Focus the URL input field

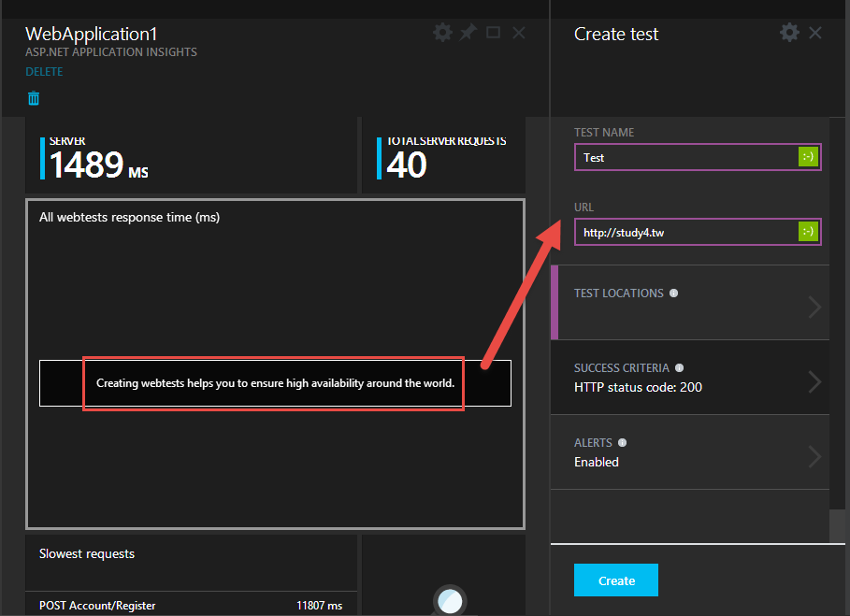[x=698, y=232]
